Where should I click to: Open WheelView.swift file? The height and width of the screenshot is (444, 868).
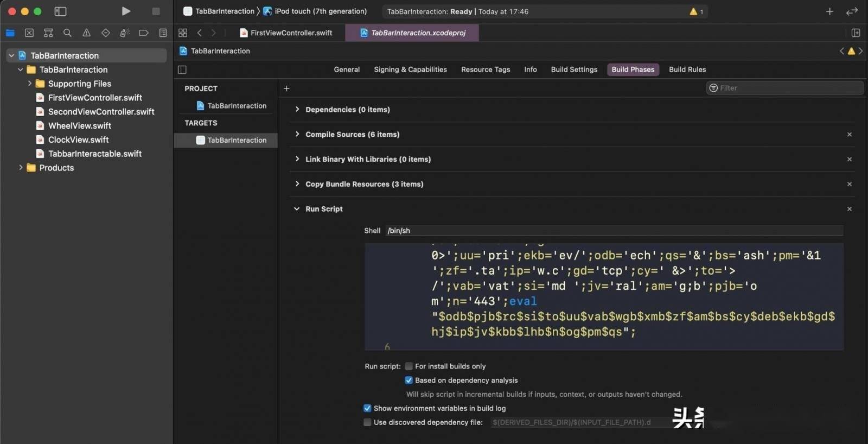coord(74,126)
